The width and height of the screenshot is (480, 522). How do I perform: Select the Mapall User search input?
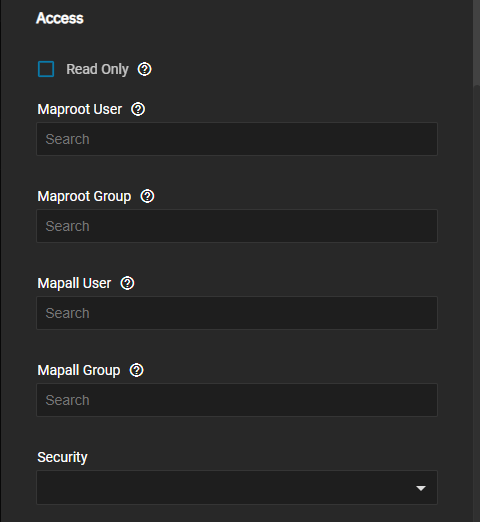click(x=237, y=313)
